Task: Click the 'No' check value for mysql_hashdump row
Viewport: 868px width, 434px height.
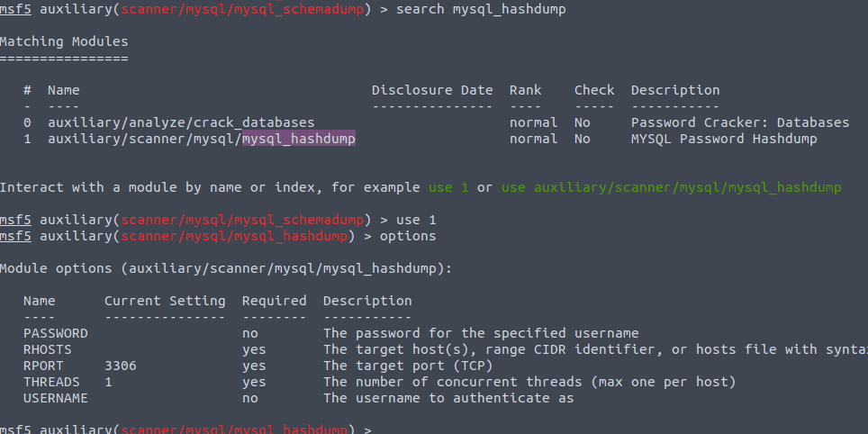Action: point(582,139)
